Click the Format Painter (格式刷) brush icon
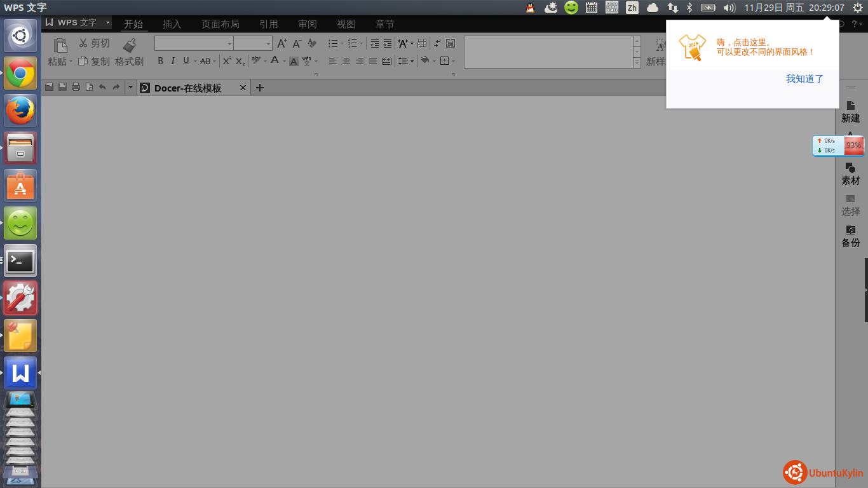This screenshot has width=868, height=488. pos(130,44)
